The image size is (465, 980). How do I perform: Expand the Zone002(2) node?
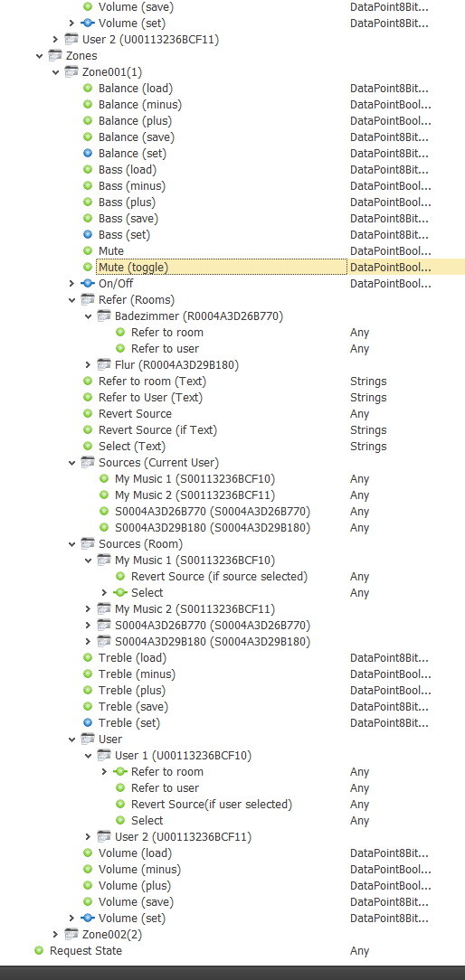point(56,934)
